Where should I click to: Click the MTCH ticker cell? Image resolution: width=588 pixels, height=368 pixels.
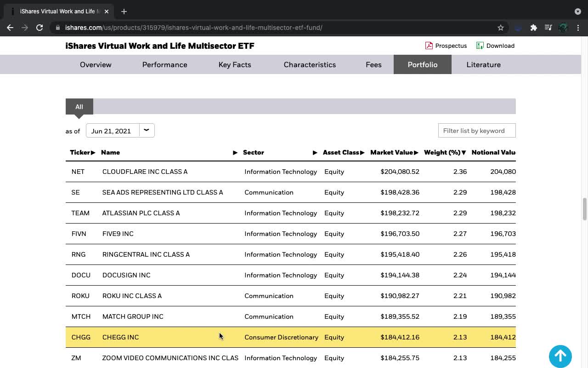click(81, 316)
